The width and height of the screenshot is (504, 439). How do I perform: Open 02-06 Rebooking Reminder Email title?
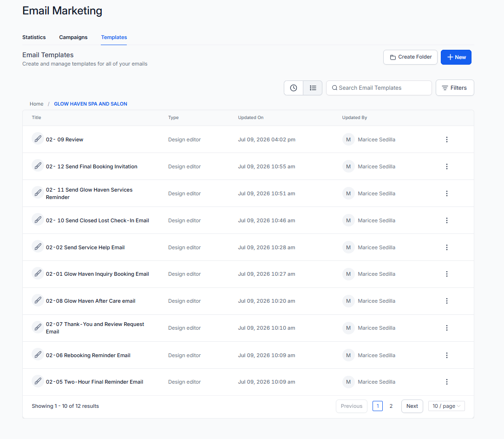coord(88,355)
